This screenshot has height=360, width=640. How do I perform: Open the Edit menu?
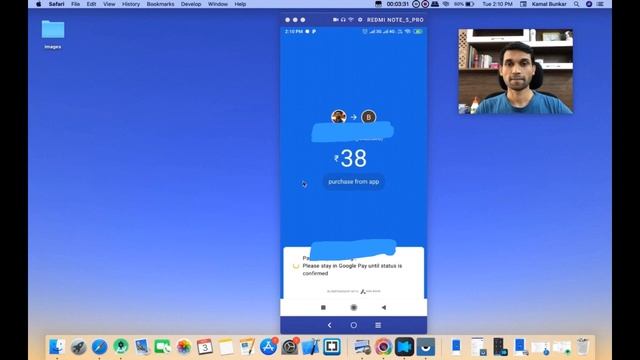[x=91, y=4]
